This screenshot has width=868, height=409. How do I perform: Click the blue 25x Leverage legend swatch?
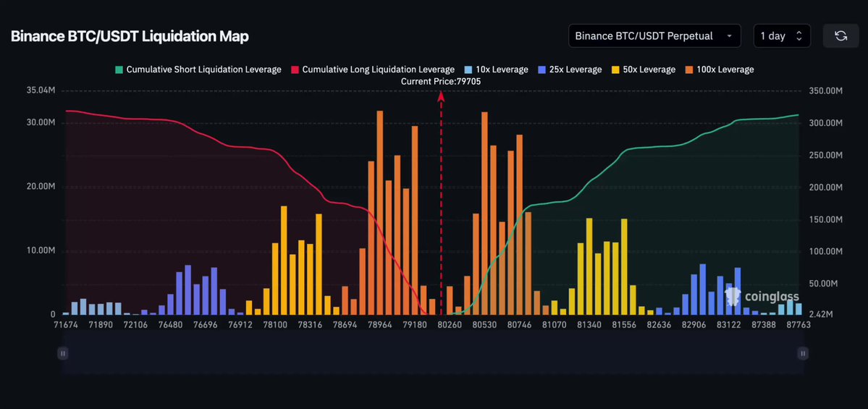pos(541,69)
